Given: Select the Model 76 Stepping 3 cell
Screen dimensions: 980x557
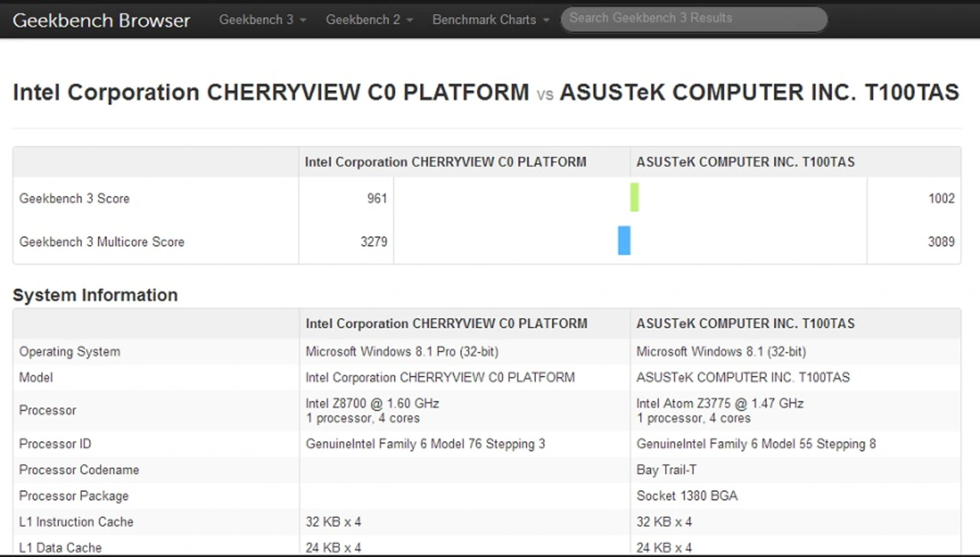Looking at the screenshot, I should [426, 444].
